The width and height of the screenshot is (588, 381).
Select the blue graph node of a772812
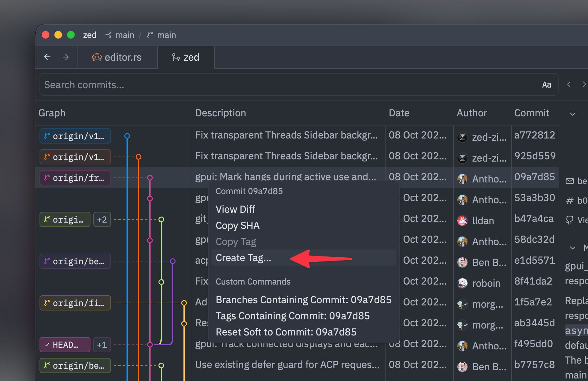coord(127,136)
